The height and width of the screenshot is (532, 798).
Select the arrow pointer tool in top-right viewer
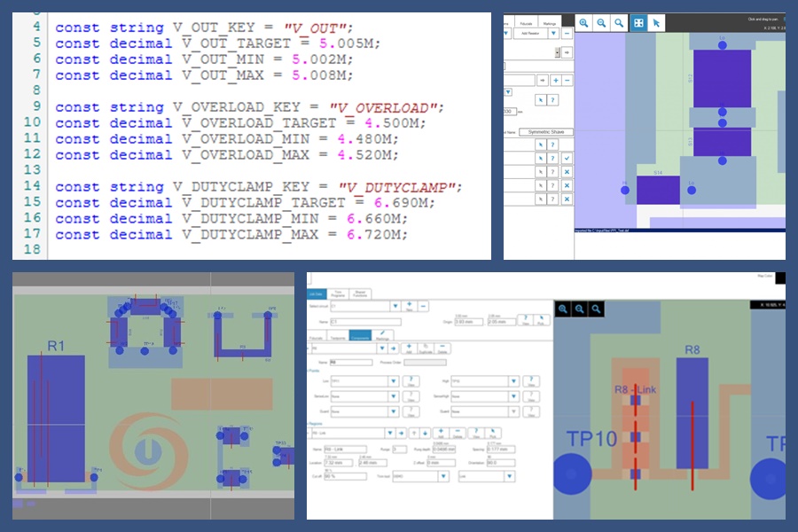click(x=655, y=23)
